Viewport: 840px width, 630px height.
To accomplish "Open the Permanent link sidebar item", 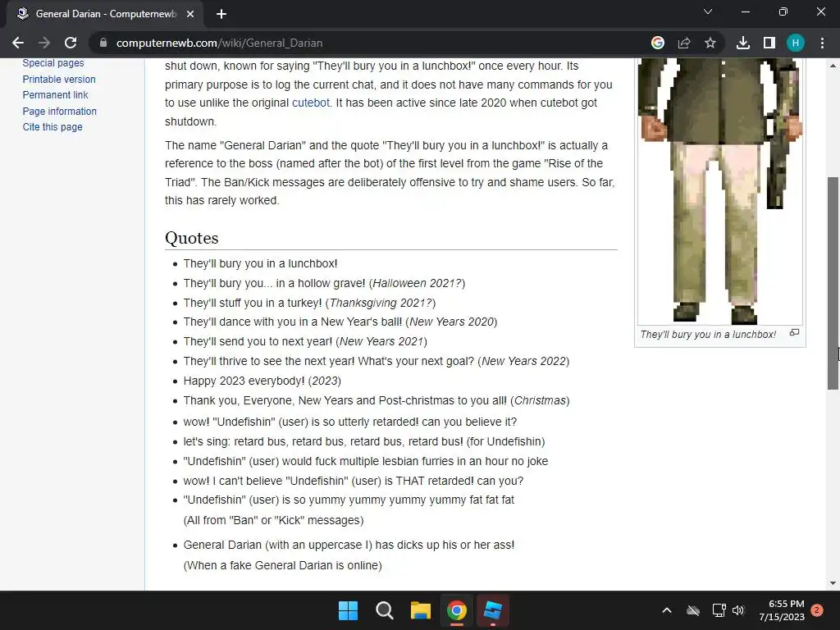I will [x=55, y=95].
